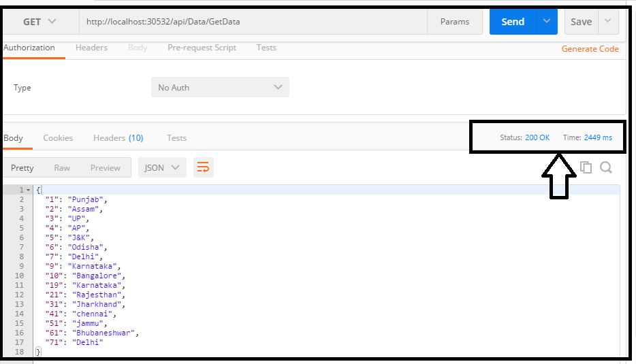
Task: Click the "Bhubaneshwar" value on line 16
Action: point(104,333)
